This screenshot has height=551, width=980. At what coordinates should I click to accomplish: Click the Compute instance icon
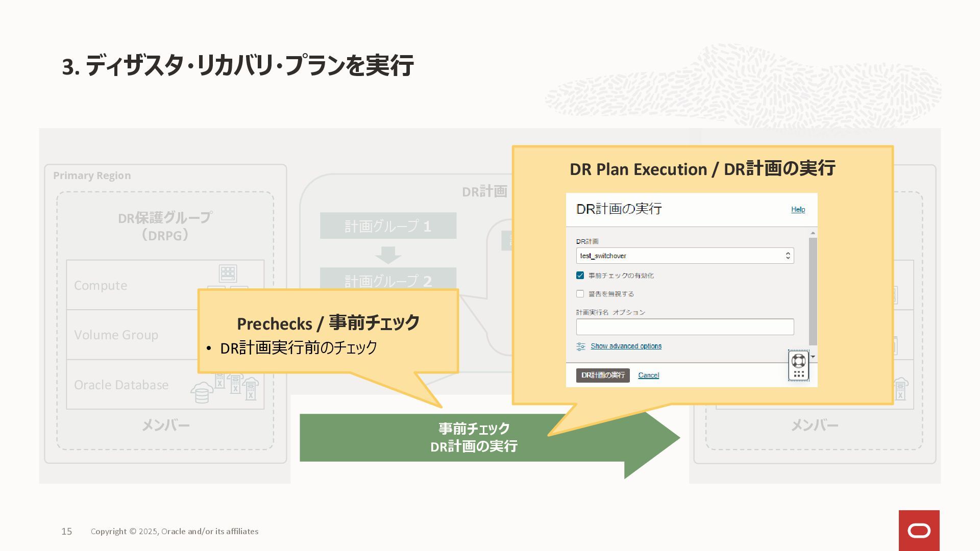point(228,273)
